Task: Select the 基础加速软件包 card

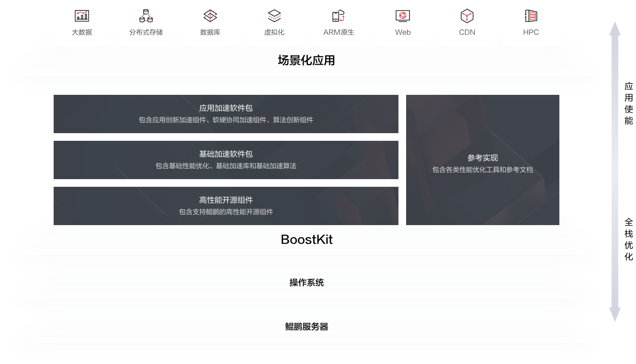Action: point(226,160)
